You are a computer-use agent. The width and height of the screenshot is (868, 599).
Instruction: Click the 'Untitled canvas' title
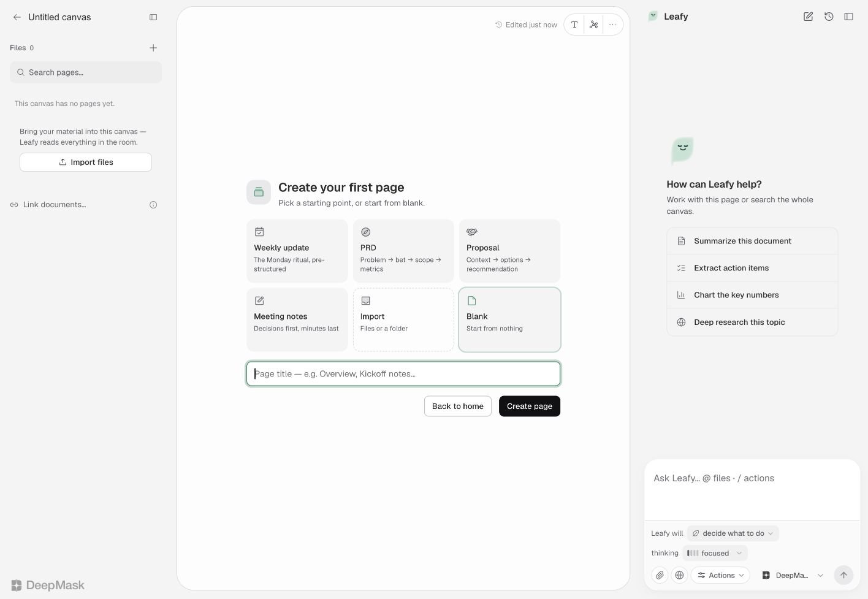59,17
